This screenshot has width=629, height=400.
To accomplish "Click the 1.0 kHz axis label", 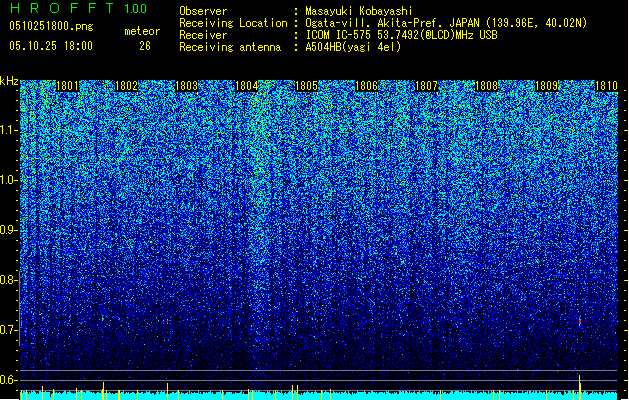I will (8, 180).
